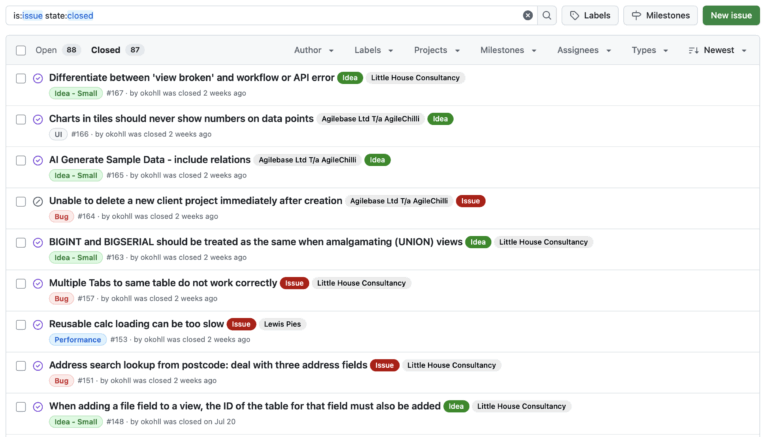This screenshot has width=768, height=437.
Task: Click closed status icon for issue #148
Action: pyautogui.click(x=38, y=407)
